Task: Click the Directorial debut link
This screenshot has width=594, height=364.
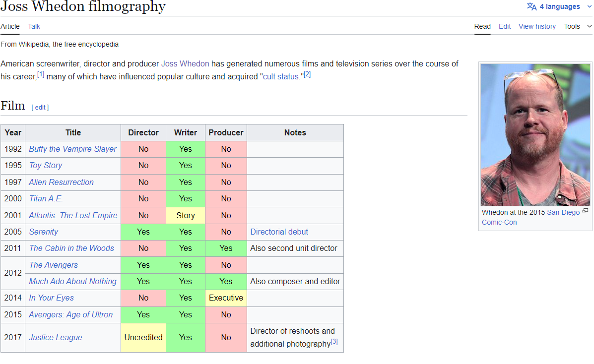Action: click(279, 232)
